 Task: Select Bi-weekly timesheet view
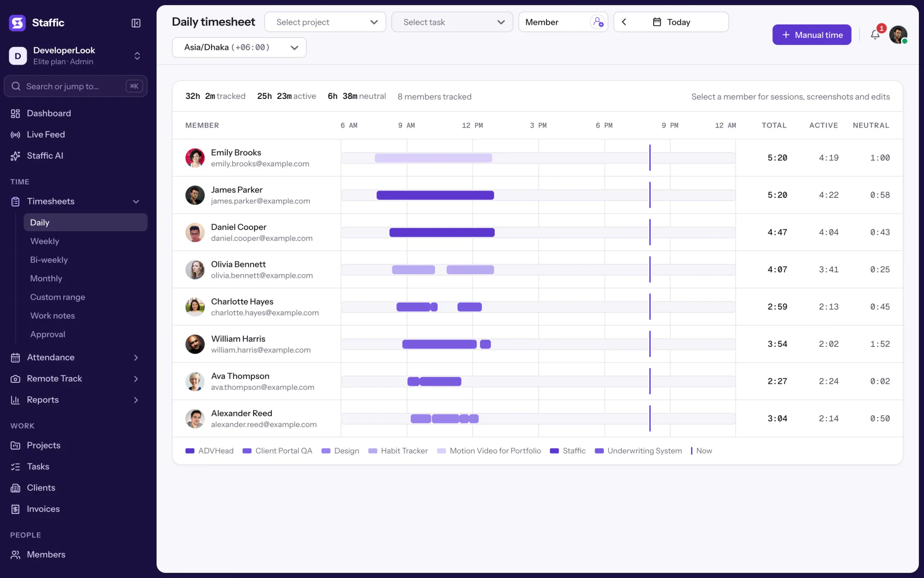tap(49, 260)
